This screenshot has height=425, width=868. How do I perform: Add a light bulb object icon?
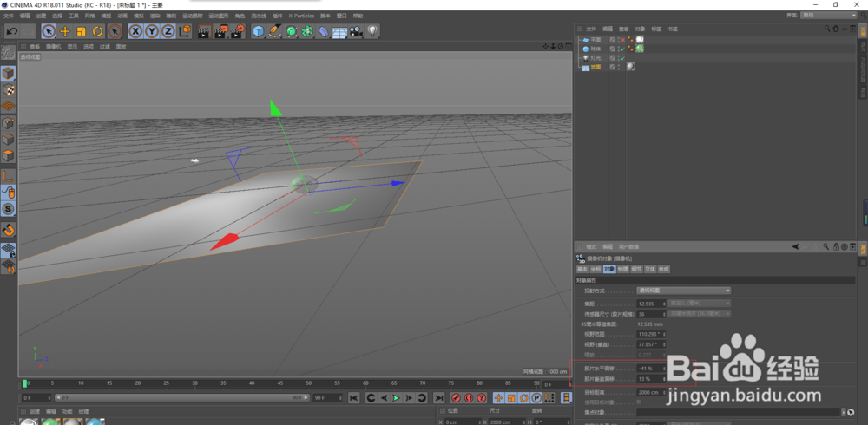(x=372, y=31)
